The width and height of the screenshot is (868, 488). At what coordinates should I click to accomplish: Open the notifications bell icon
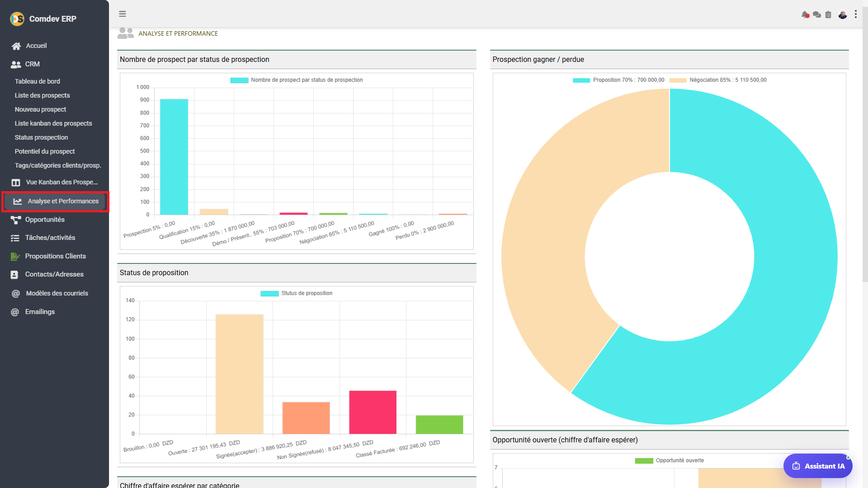click(805, 14)
